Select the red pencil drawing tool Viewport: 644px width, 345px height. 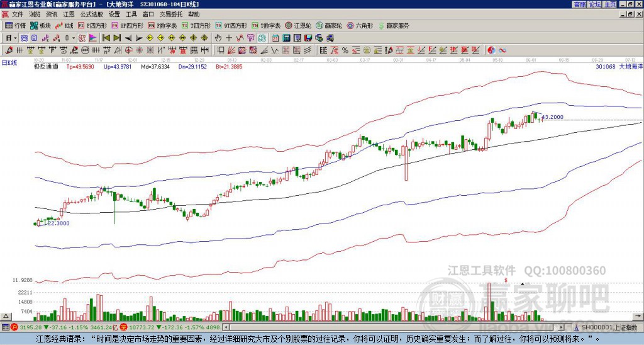[8, 50]
